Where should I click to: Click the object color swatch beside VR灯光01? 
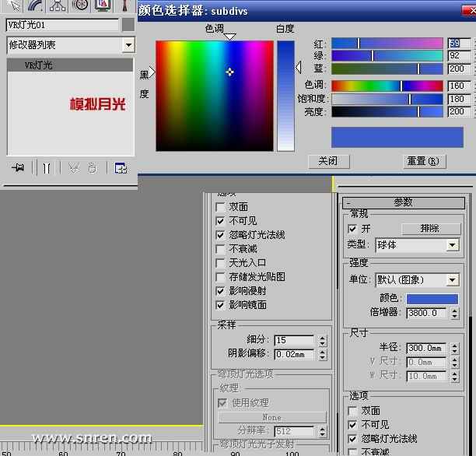click(x=128, y=25)
